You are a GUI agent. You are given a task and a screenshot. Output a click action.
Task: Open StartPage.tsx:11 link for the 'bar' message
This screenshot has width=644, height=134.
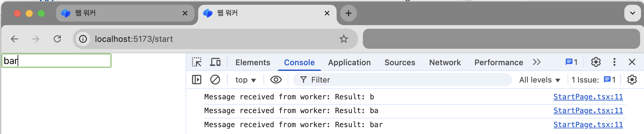click(588, 124)
